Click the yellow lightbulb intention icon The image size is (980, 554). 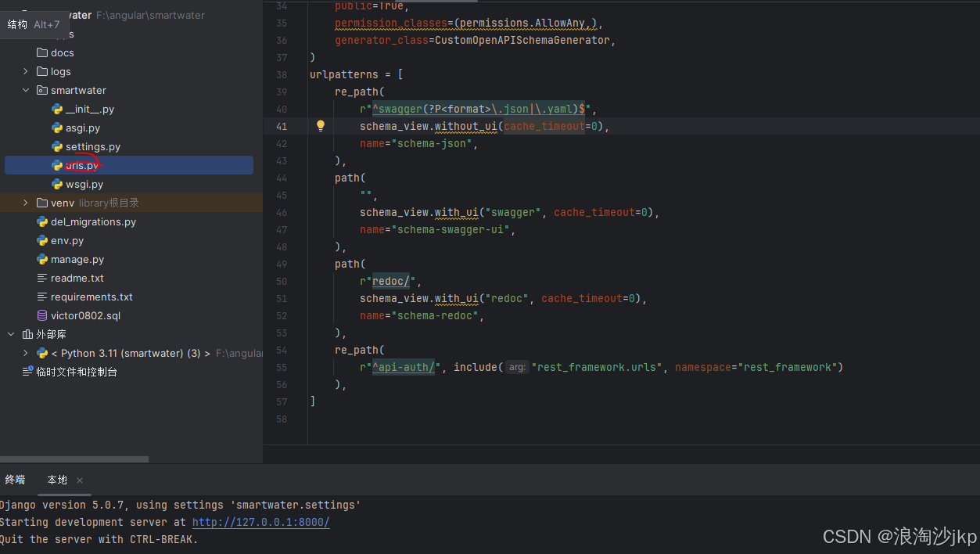pyautogui.click(x=320, y=126)
